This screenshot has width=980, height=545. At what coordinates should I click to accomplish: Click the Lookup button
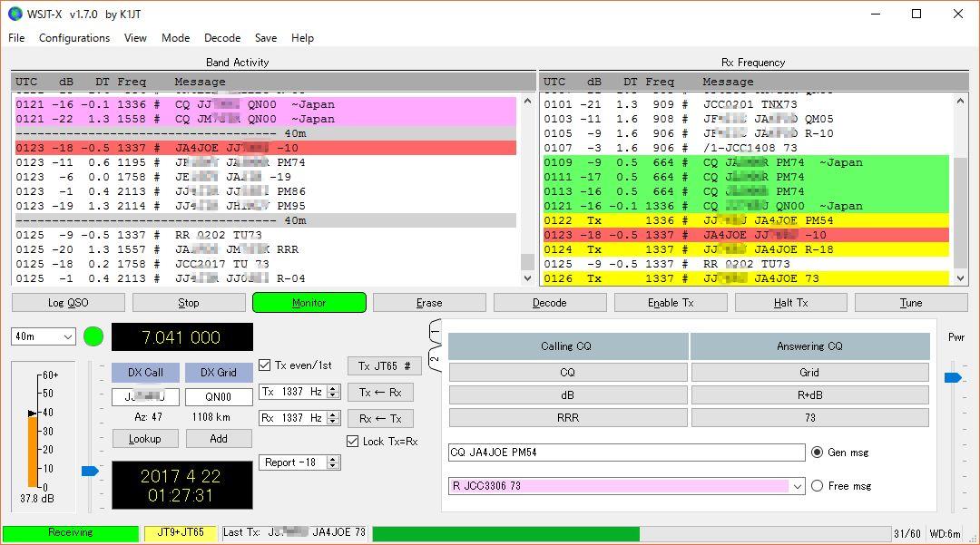coord(145,439)
